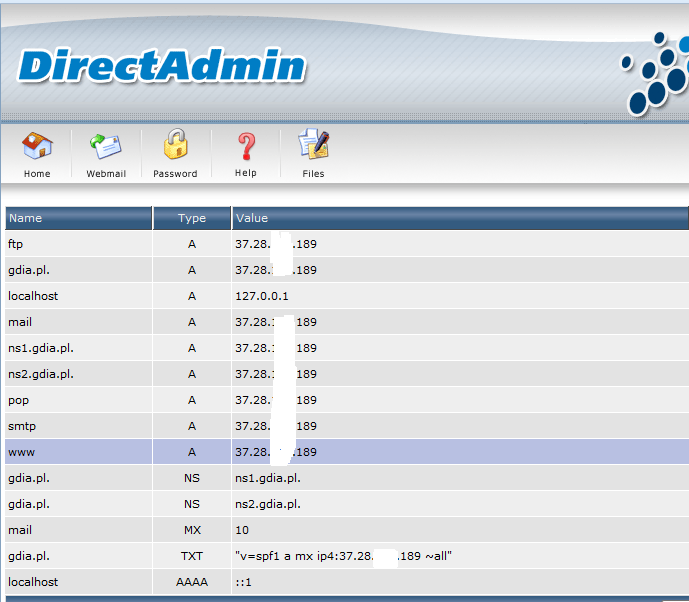Click the TXT type cell
Screen dimensions: 689x602
click(x=192, y=556)
